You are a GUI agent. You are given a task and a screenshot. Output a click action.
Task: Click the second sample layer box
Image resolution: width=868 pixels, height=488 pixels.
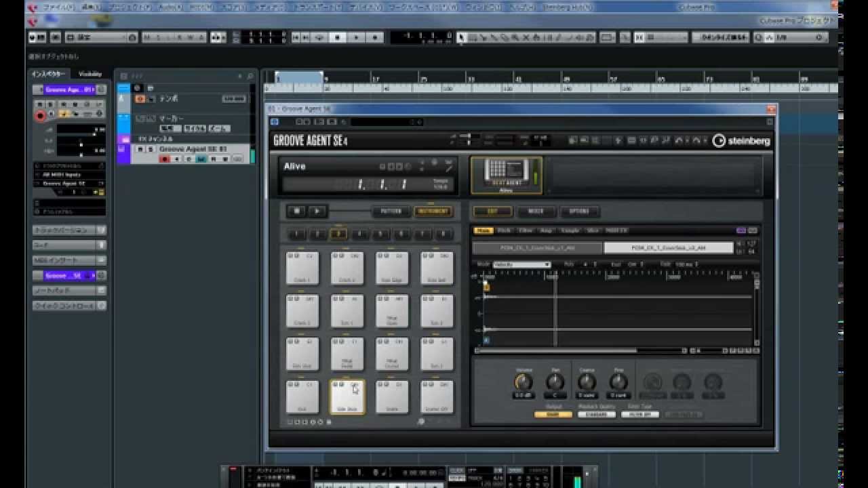pos(668,248)
